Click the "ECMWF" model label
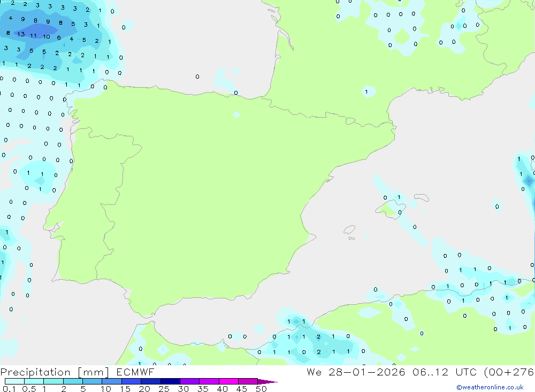The width and height of the screenshot is (535, 392). pyautogui.click(x=135, y=372)
